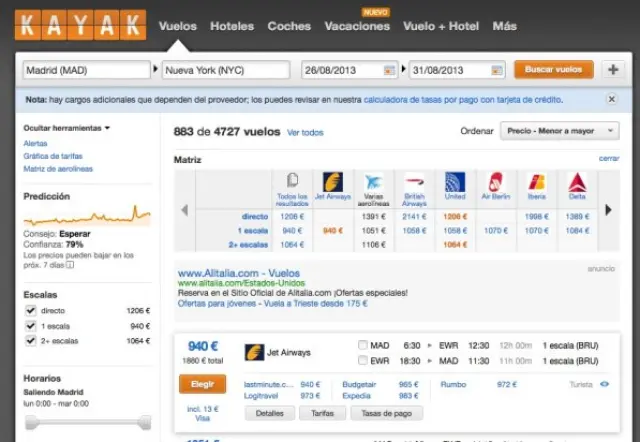Open Tasas de pago button
The width and height of the screenshot is (640, 442).
click(387, 413)
